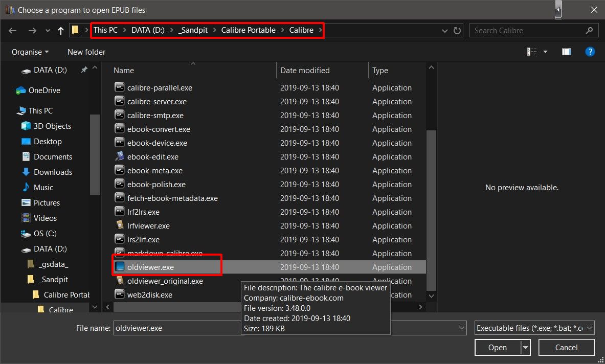Screen dimensions: 605x364
Task: Open the help button
Action: click(x=590, y=52)
